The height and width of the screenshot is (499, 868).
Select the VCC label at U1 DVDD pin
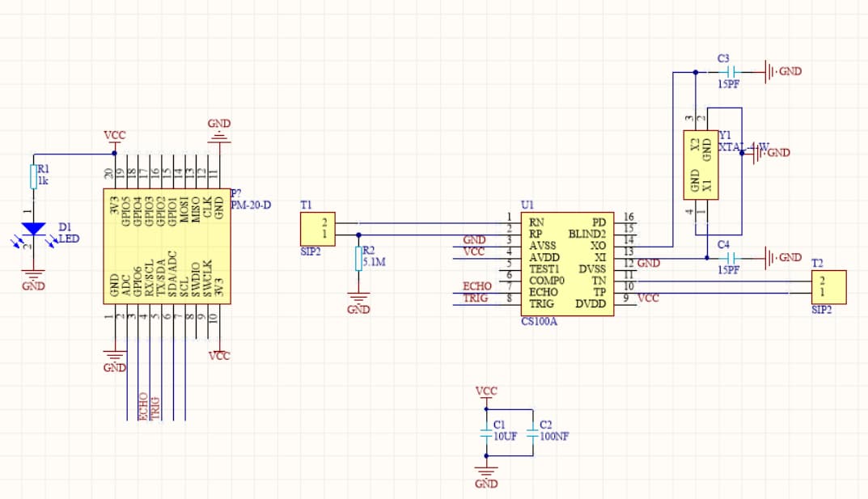coord(648,298)
